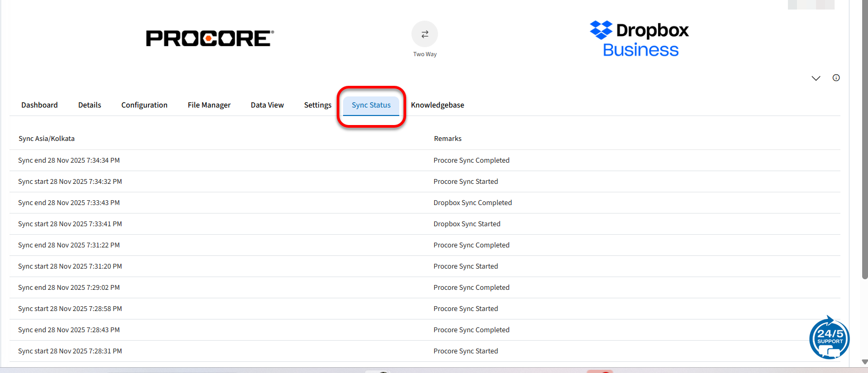Open the 24/5 Support chat widget

point(829,338)
